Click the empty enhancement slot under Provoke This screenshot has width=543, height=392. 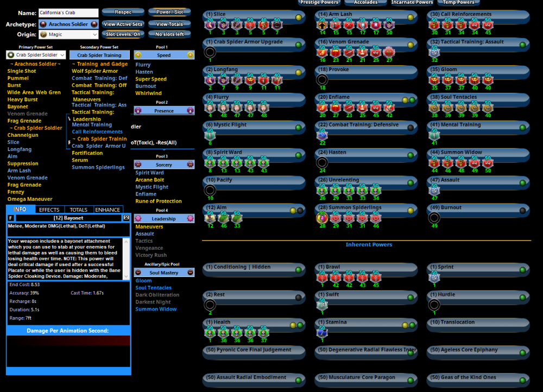[321, 80]
